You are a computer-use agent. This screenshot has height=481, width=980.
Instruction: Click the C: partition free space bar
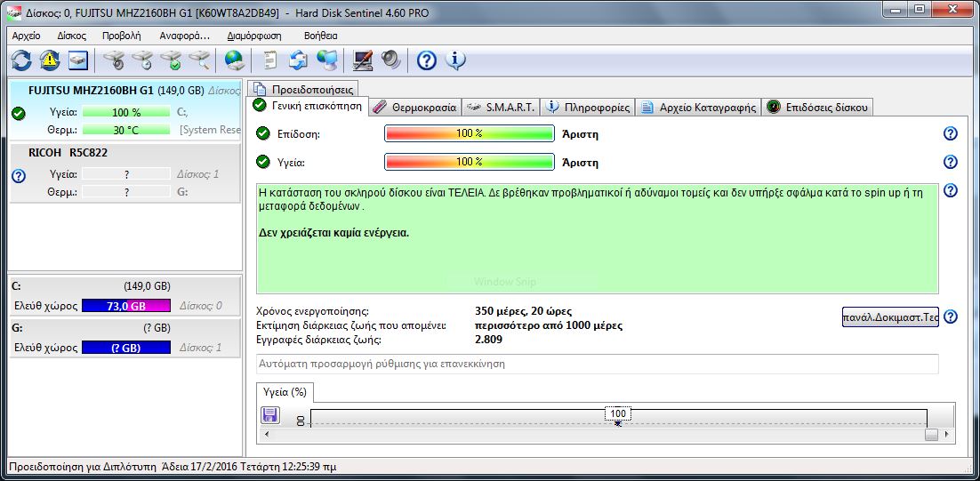(x=125, y=306)
